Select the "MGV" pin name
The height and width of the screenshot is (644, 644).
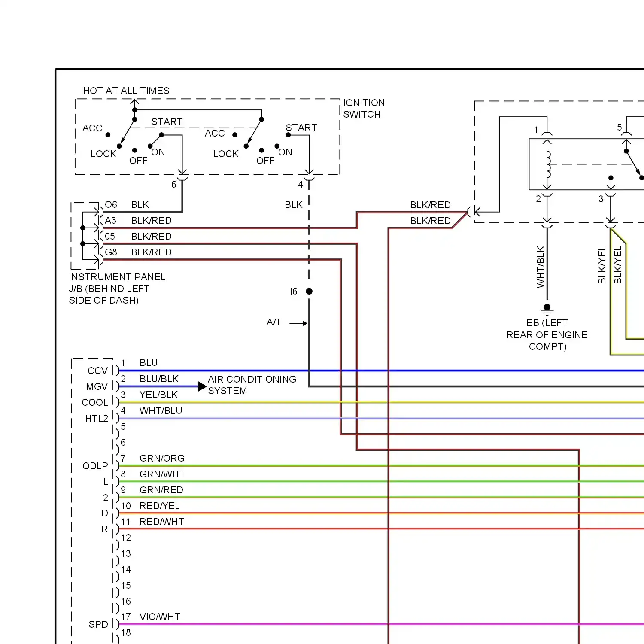click(x=97, y=386)
